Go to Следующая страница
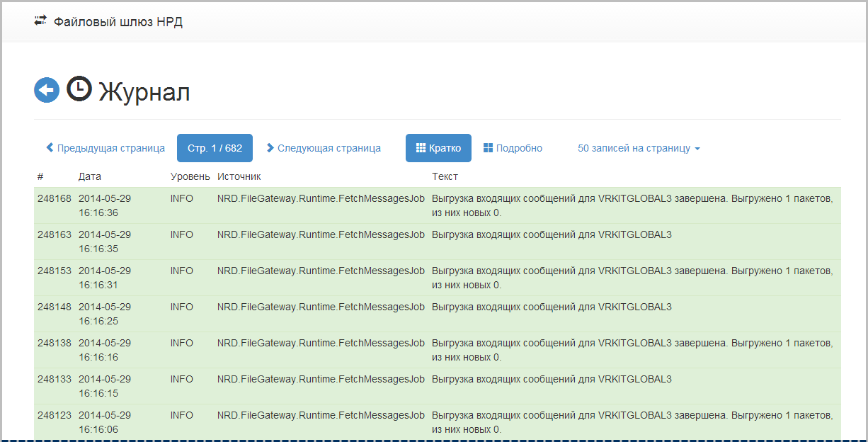Viewport: 868px width, 442px height. coord(324,148)
